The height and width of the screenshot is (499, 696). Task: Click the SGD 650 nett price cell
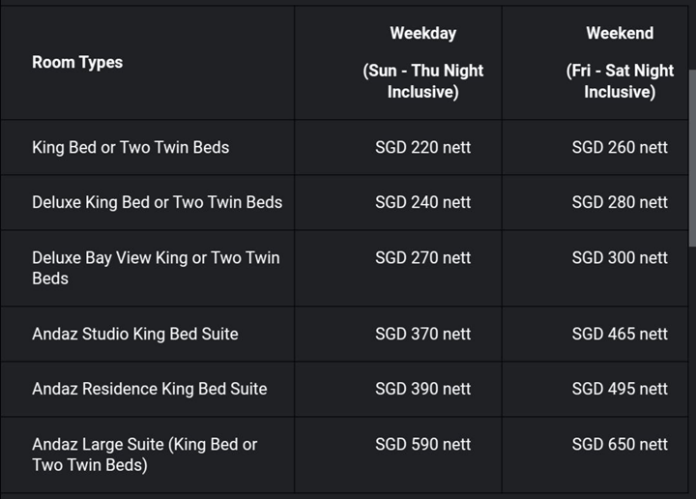coord(620,444)
